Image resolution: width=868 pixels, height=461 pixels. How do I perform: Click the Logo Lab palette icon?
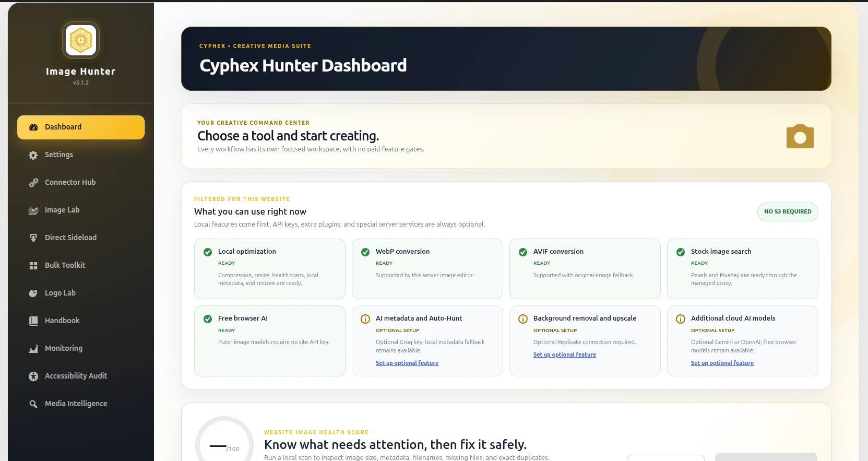pos(33,293)
